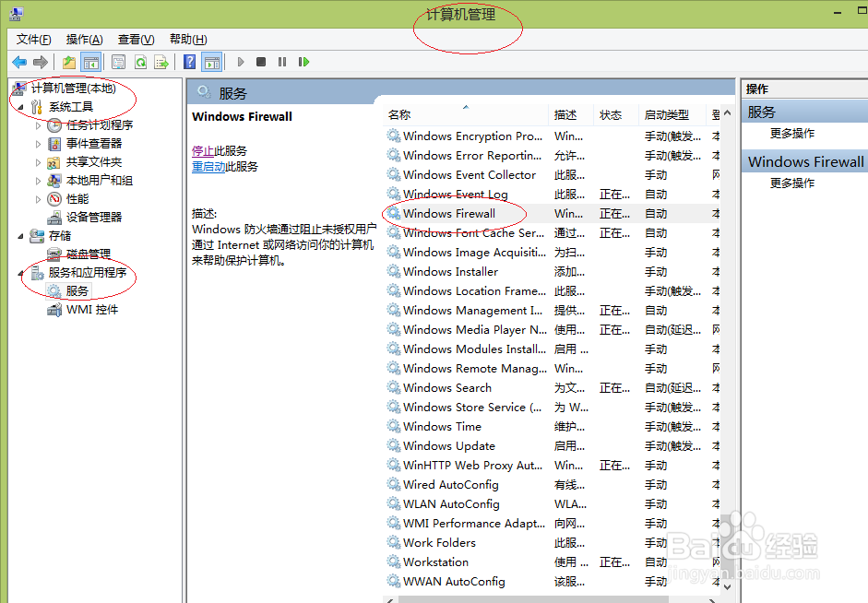The height and width of the screenshot is (603, 868).
Task: Select Work Folders service row
Action: point(552,543)
